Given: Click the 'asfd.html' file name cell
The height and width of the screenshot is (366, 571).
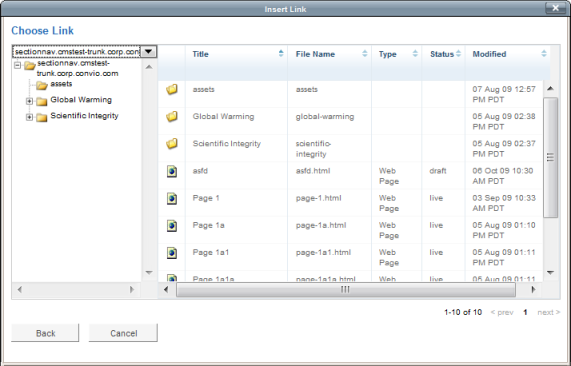Looking at the screenshot, I should [x=313, y=171].
